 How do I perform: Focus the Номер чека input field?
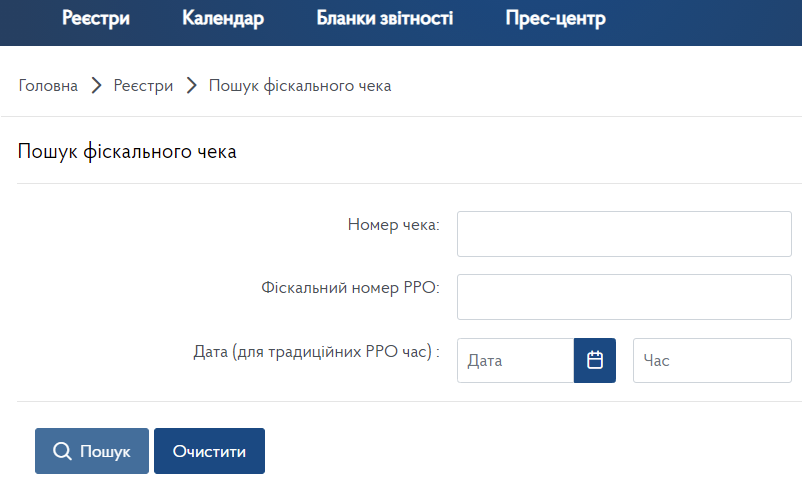(624, 234)
